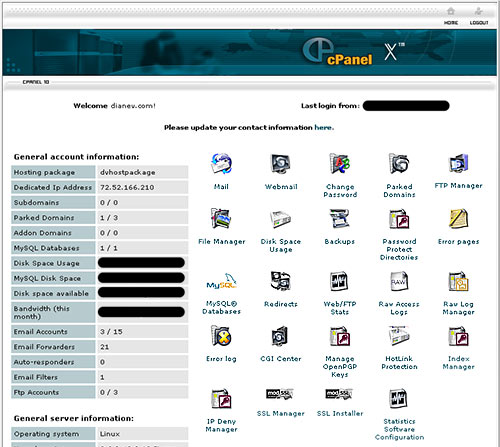This screenshot has height=447, width=500.
Task: Click 'General account information' heading
Action: 76,157
